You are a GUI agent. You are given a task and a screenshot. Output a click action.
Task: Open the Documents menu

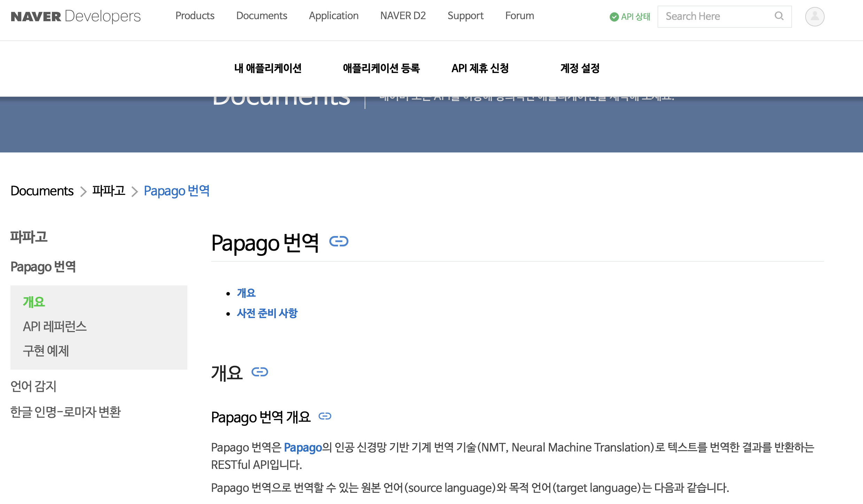click(x=262, y=16)
